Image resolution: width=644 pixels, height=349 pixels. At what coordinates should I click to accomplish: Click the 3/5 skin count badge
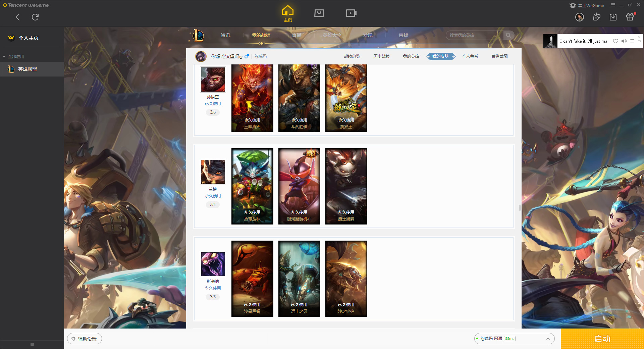pyautogui.click(x=213, y=297)
